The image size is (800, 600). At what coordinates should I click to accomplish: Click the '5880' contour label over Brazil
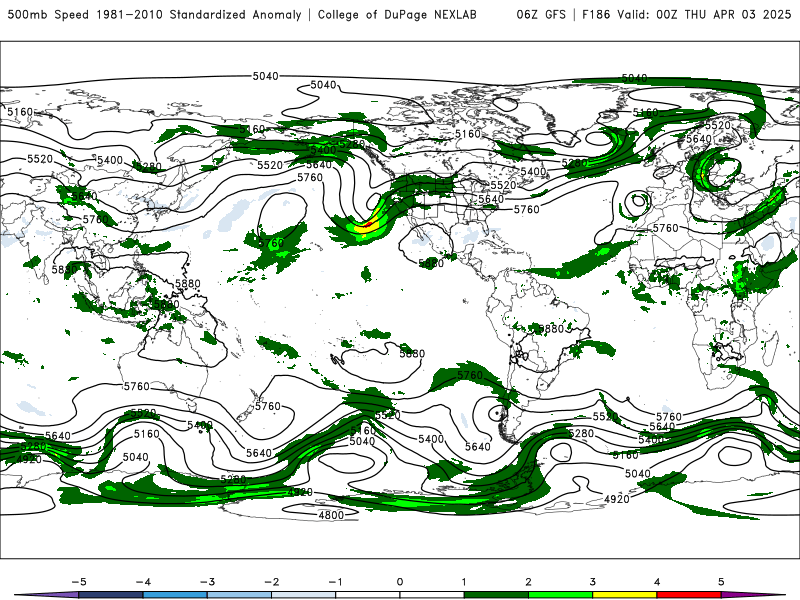(551, 329)
